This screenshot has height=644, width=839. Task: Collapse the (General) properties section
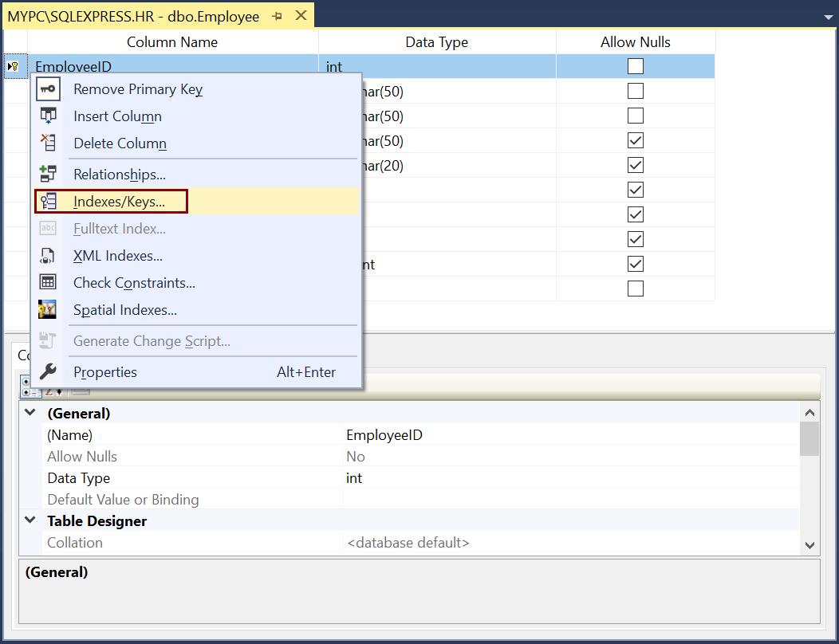(x=30, y=413)
